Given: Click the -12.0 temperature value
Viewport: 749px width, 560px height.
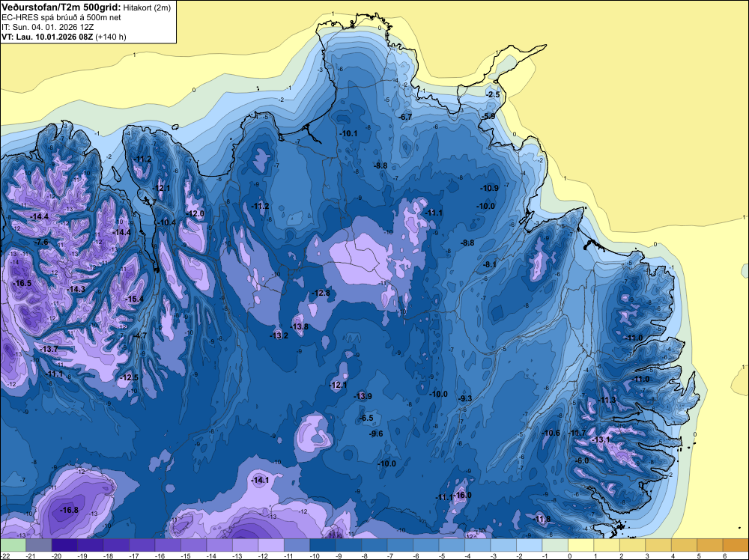Looking at the screenshot, I should [195, 213].
